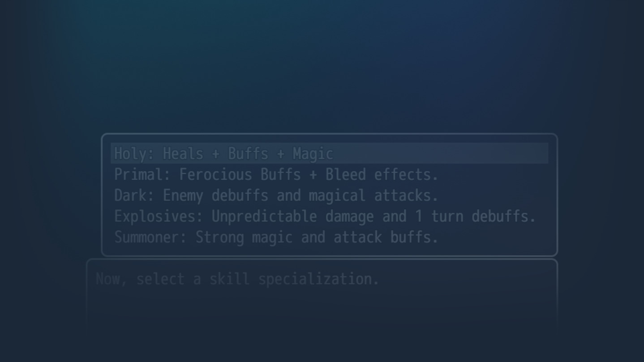Select the Holy skill specialization

[223, 153]
